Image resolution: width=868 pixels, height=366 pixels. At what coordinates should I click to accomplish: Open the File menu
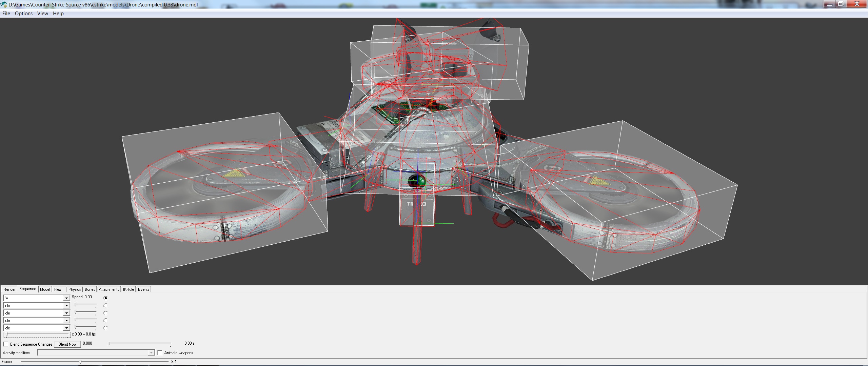pos(6,14)
